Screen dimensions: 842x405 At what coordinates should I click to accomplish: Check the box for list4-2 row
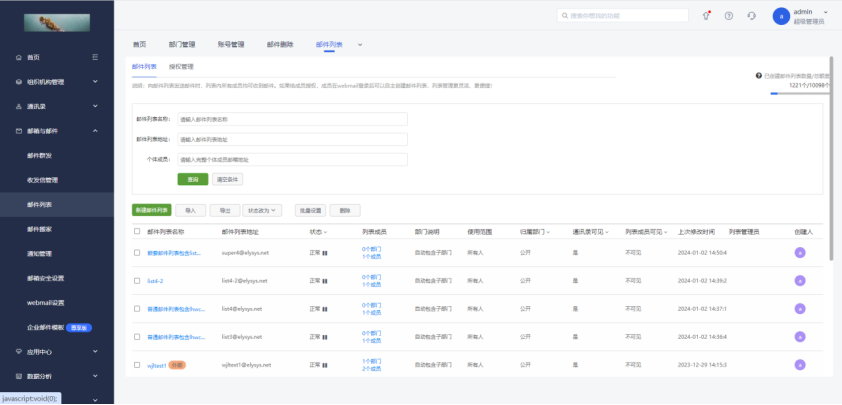(x=137, y=280)
